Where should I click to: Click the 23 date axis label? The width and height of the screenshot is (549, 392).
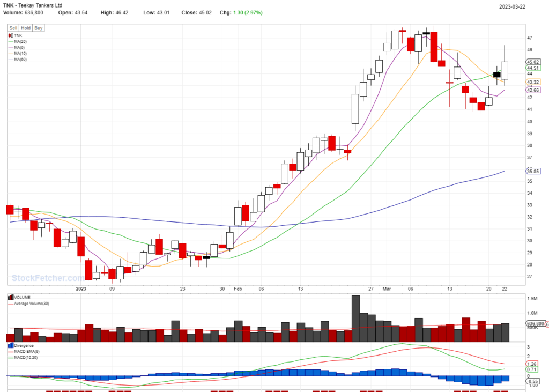pyautogui.click(x=182, y=289)
